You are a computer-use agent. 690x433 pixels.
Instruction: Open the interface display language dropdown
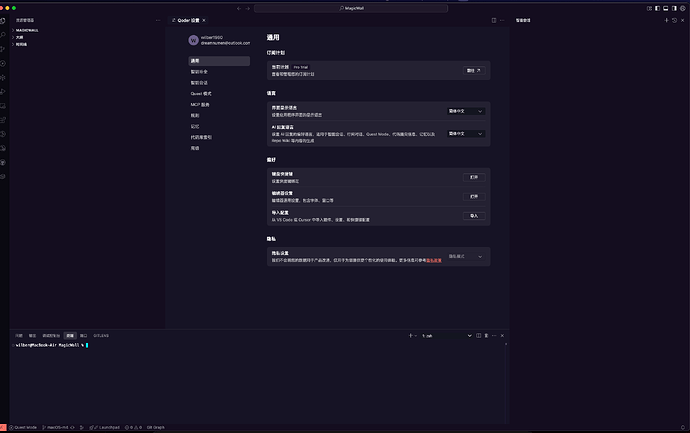[x=466, y=111]
